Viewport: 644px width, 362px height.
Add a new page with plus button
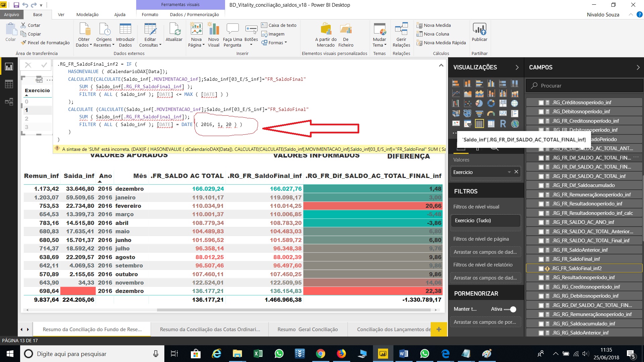pyautogui.click(x=439, y=329)
